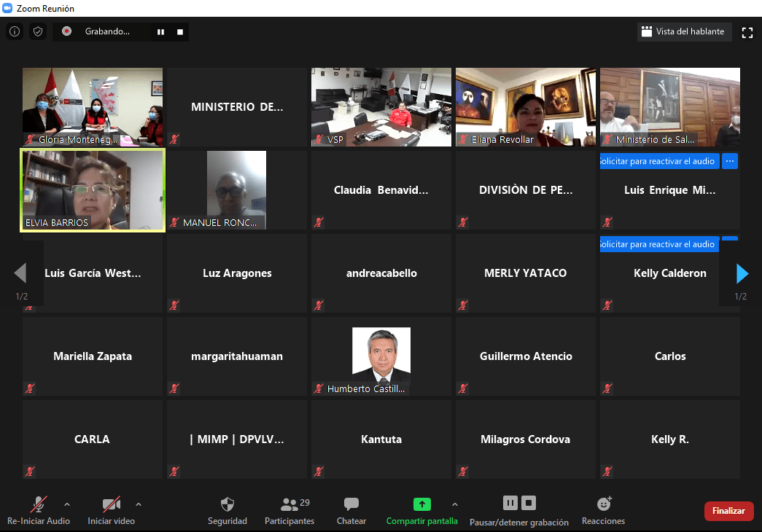This screenshot has width=762, height=532.
Task: Click Pausar/detener grabación control
Action: [x=519, y=510]
